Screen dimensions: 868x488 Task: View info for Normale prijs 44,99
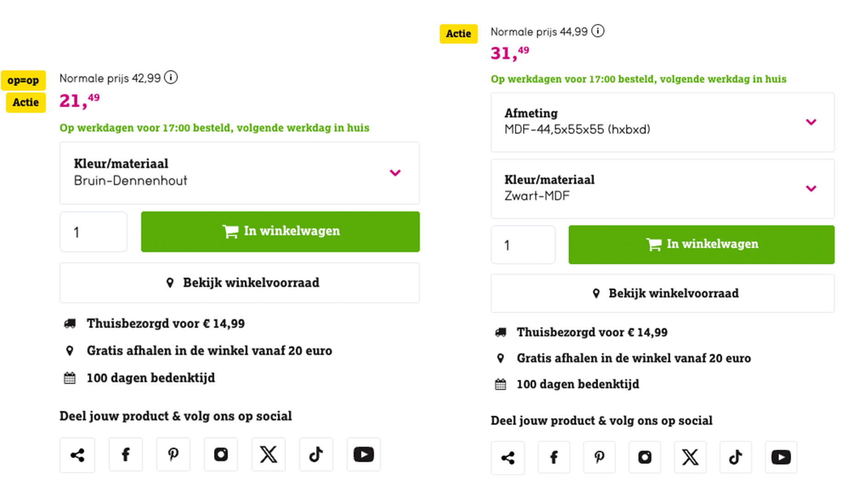coord(598,31)
